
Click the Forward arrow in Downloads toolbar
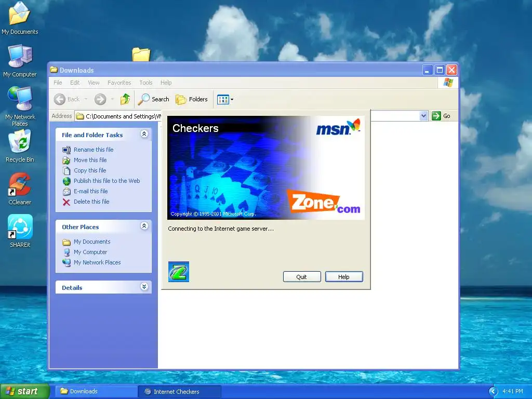point(100,99)
